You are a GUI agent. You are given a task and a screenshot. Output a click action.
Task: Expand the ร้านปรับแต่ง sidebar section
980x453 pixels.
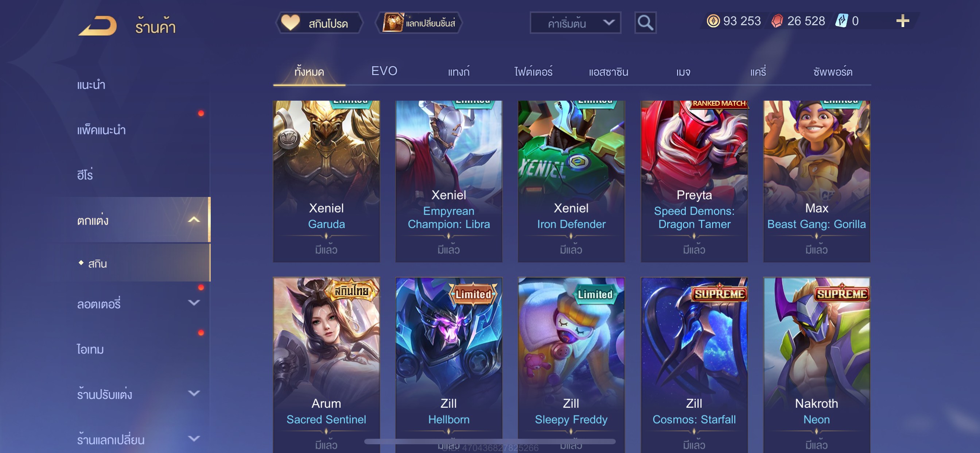coord(194,393)
